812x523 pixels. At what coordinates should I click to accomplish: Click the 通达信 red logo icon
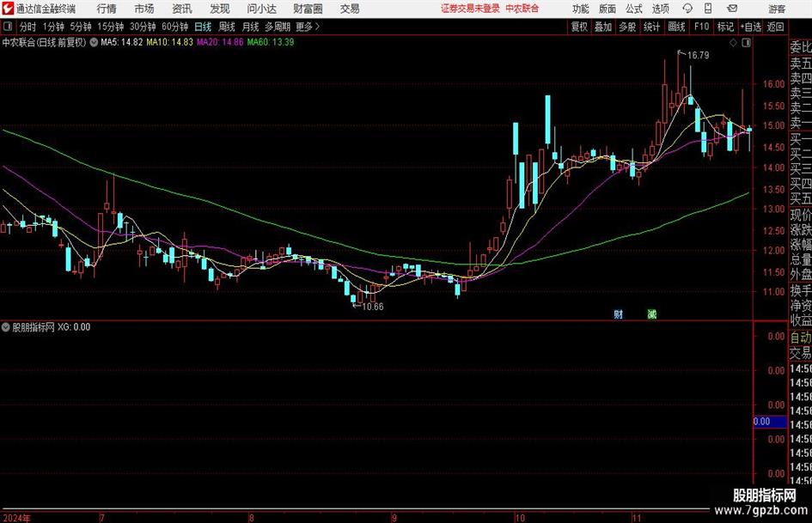coord(8,9)
